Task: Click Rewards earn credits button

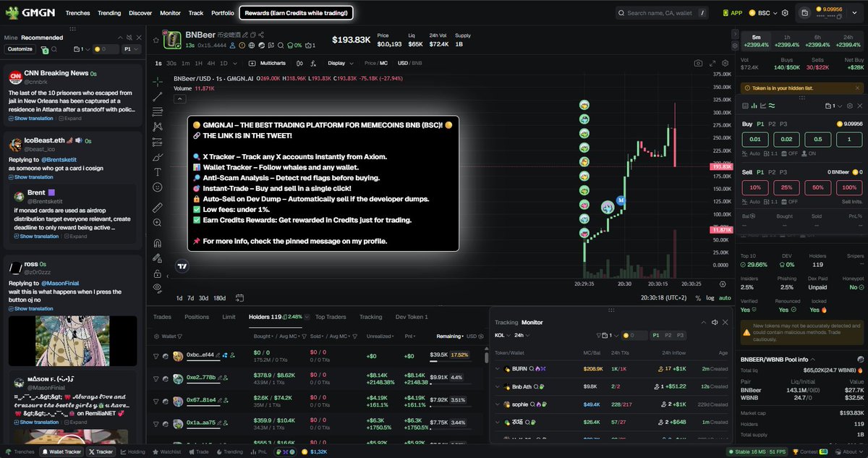Action: tap(296, 13)
